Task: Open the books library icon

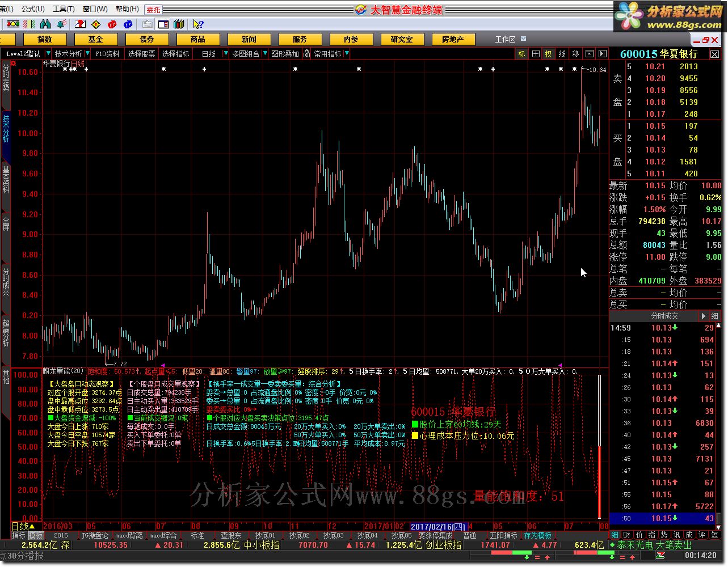Action: (x=179, y=24)
